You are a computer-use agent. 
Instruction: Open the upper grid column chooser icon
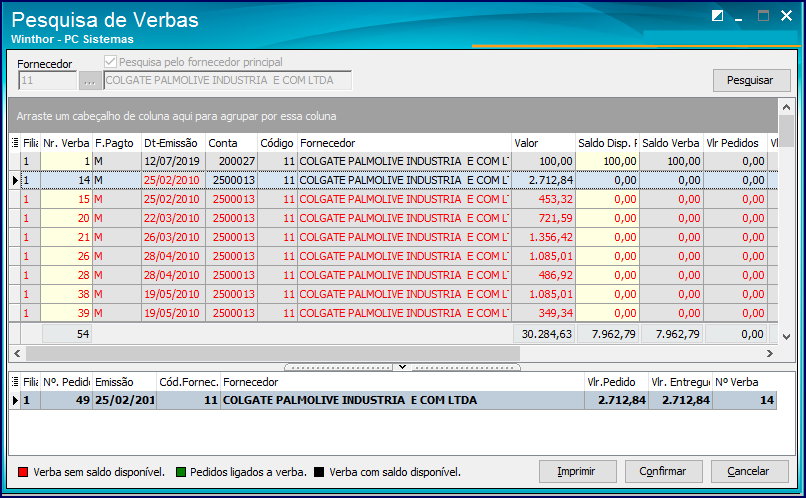pos(15,143)
